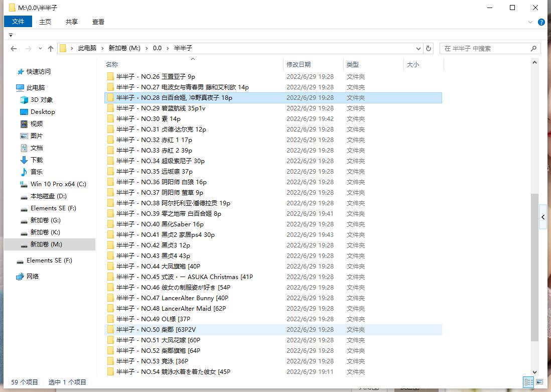Switch to large thumbnails view icon
This screenshot has width=551, height=392.
point(539,382)
